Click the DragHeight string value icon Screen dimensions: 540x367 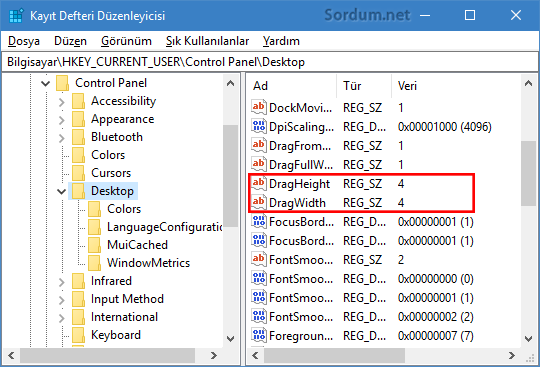(259, 183)
